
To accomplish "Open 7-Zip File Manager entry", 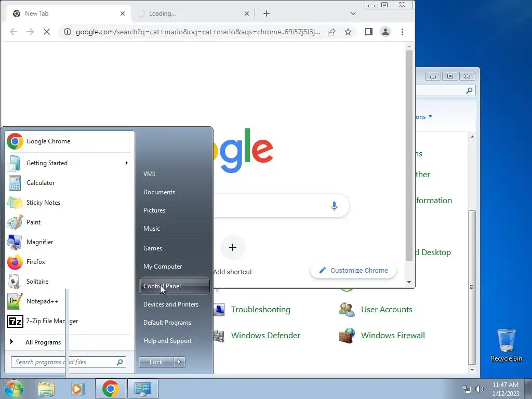I will pyautogui.click(x=70, y=321).
